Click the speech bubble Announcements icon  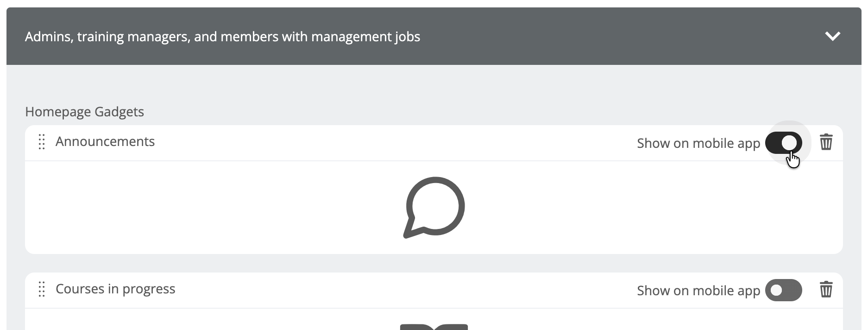[434, 207]
